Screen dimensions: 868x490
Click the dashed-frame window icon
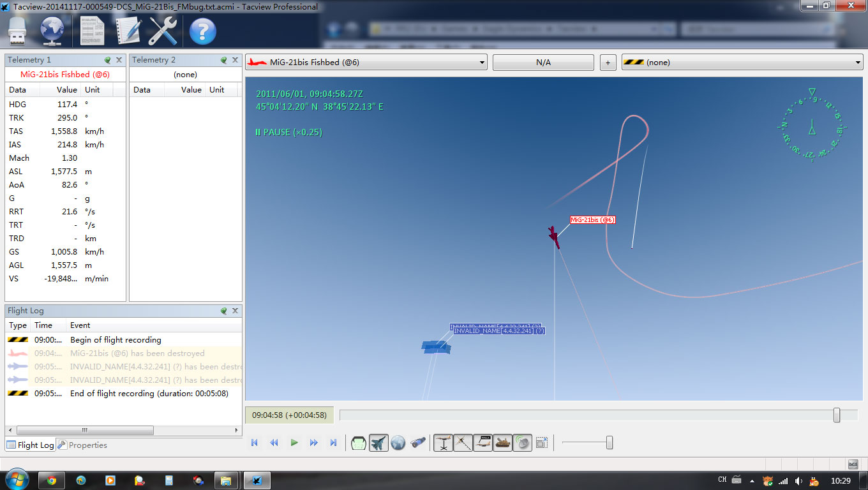542,443
